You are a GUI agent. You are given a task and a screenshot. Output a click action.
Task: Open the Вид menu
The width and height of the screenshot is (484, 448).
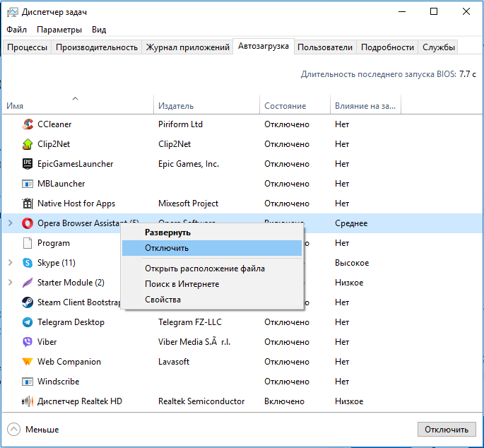click(x=99, y=30)
